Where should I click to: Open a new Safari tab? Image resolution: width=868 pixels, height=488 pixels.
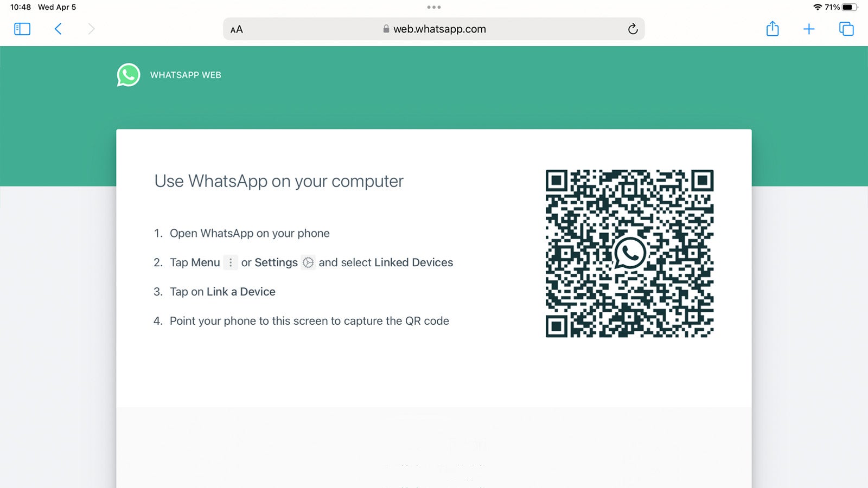809,29
